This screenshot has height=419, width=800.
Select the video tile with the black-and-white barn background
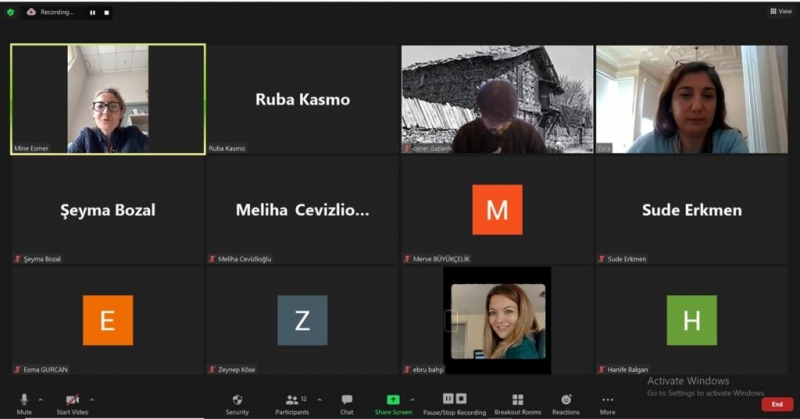(497, 99)
